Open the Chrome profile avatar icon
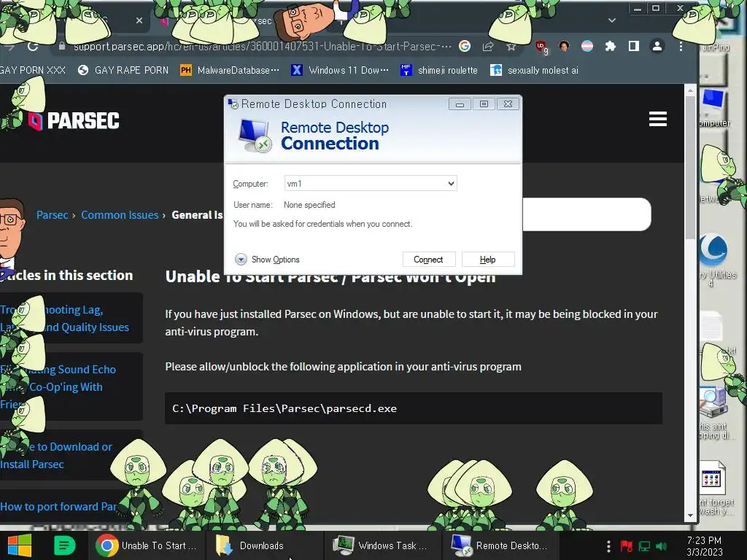747x560 pixels. pos(657,46)
